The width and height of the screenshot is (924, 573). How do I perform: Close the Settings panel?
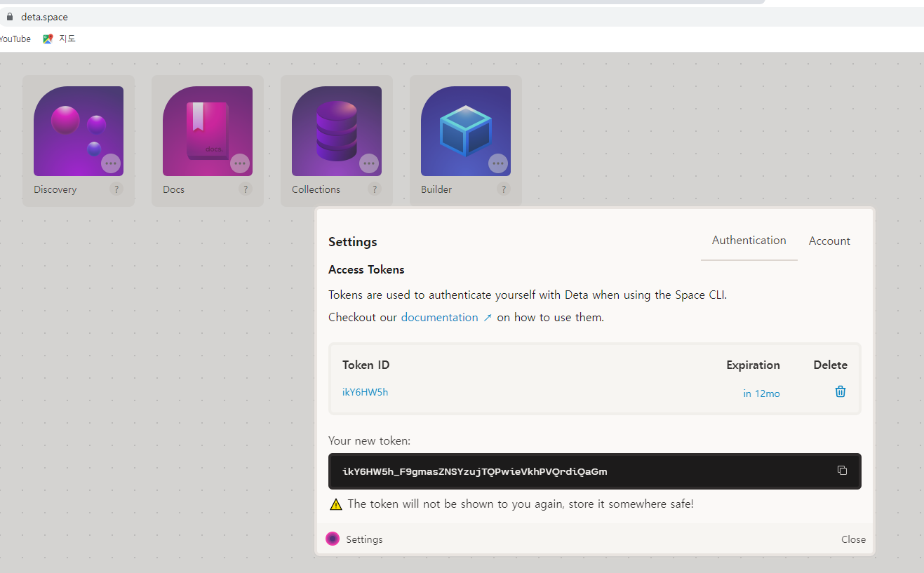(853, 539)
